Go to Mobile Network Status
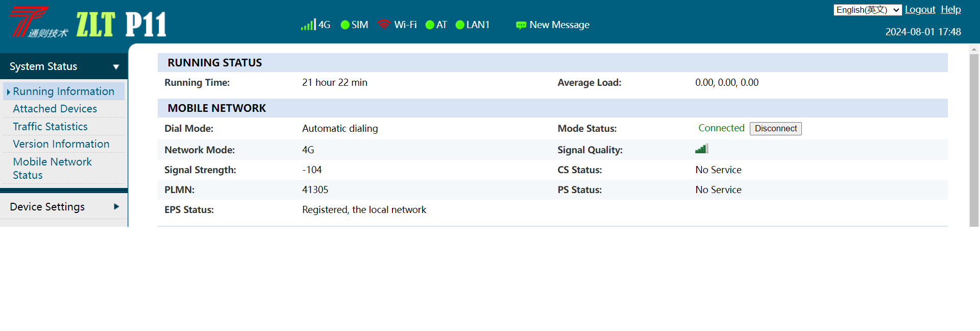Screen dimensions: 980x331 tap(52, 168)
